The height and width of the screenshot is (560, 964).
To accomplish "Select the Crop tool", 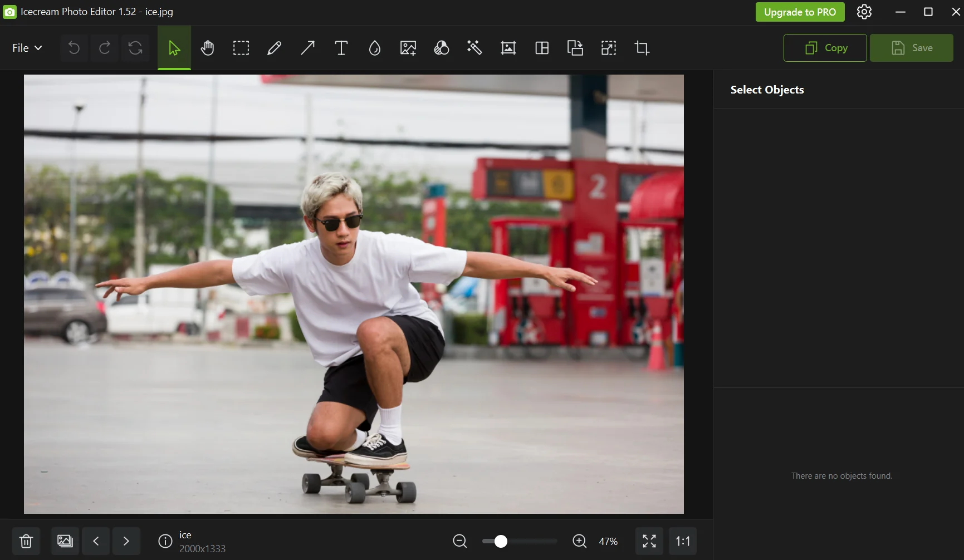I will [x=642, y=48].
